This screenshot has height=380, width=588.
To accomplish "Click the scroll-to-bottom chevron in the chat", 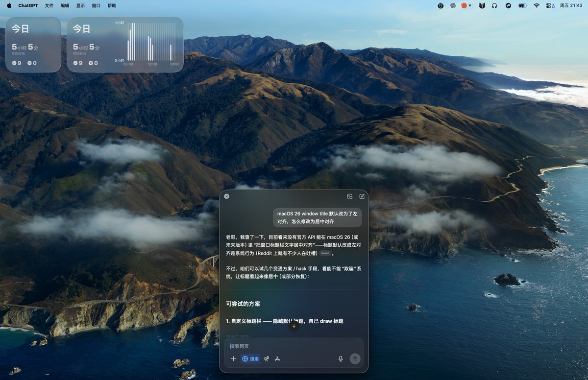I will pyautogui.click(x=294, y=325).
